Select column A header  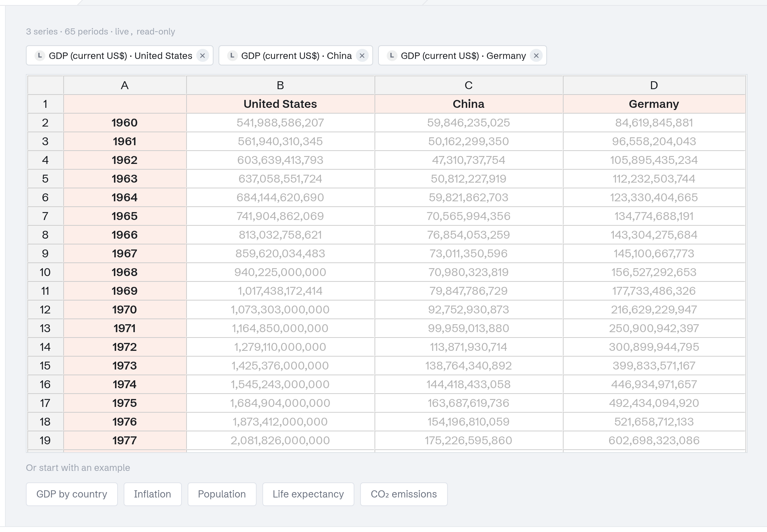tap(125, 85)
